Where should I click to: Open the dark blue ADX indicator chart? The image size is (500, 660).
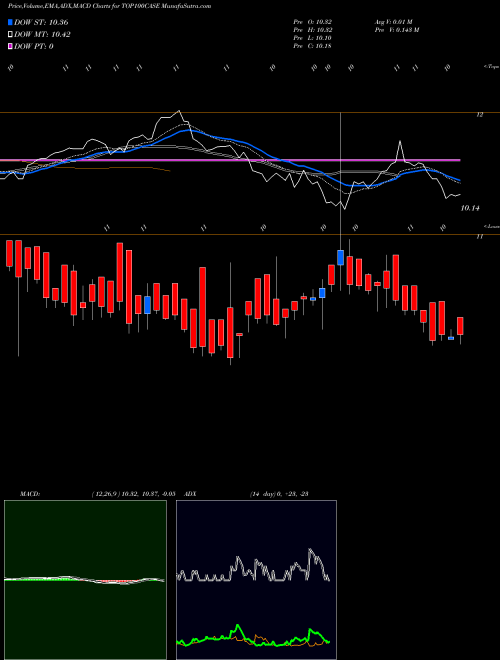pos(256,580)
